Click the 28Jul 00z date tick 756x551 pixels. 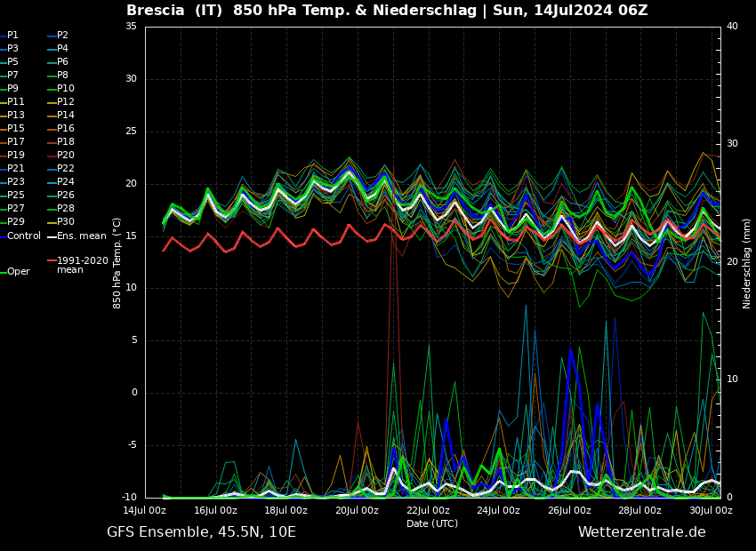[639, 510]
